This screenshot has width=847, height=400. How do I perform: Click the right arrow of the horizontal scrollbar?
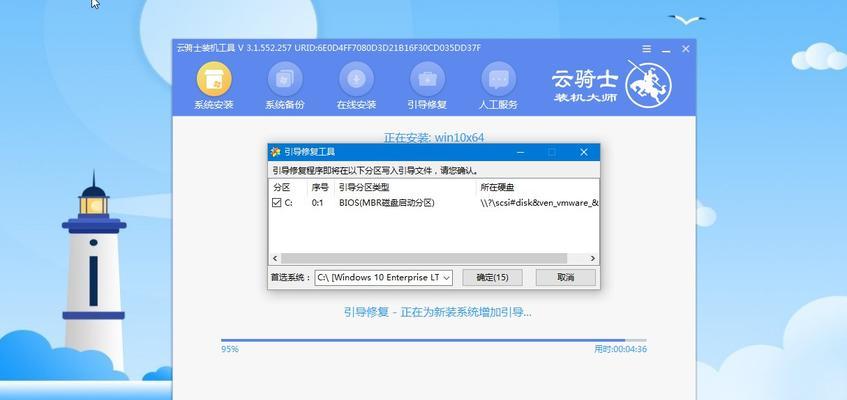tap(593, 258)
